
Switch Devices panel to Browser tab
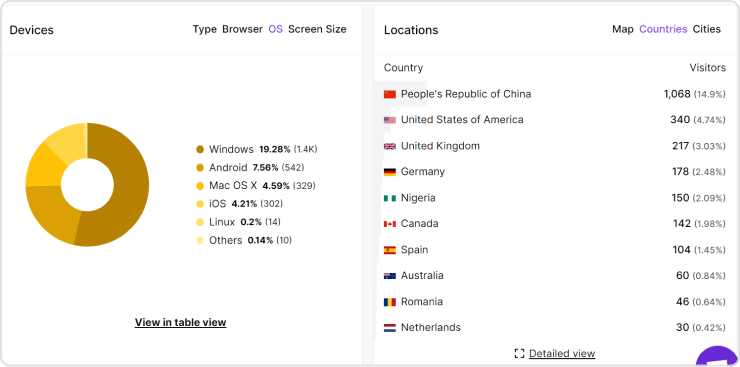242,29
